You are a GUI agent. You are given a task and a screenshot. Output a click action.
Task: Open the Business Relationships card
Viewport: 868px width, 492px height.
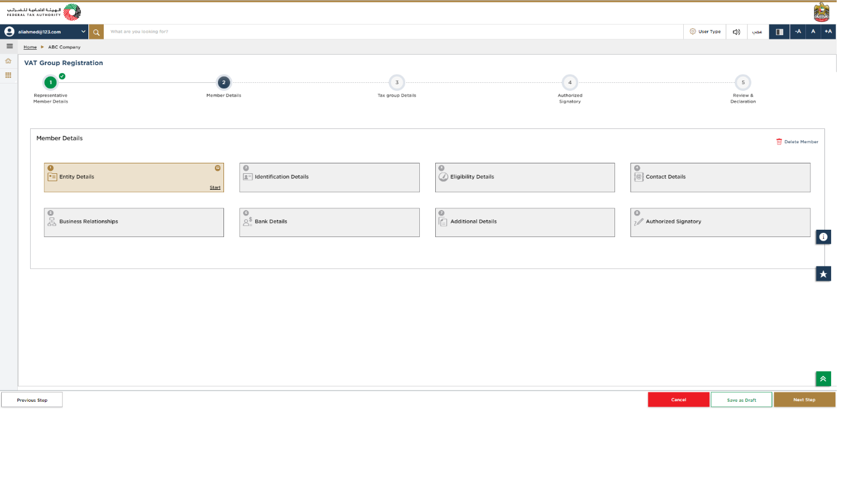pos(134,222)
